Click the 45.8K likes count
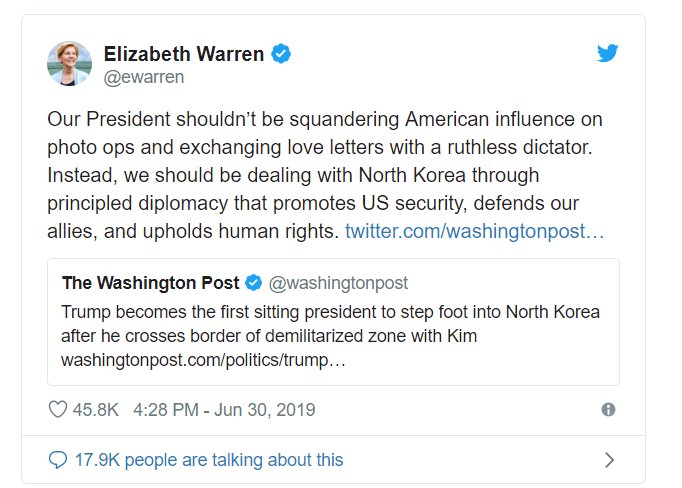Viewport: 682px width, 488px height. (x=97, y=409)
